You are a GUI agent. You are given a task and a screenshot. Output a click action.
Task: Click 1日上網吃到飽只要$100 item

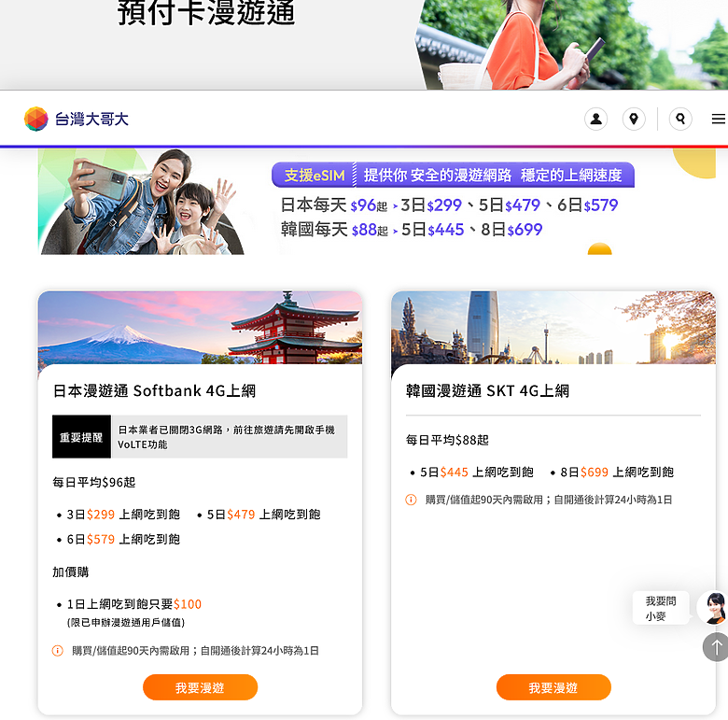133,604
